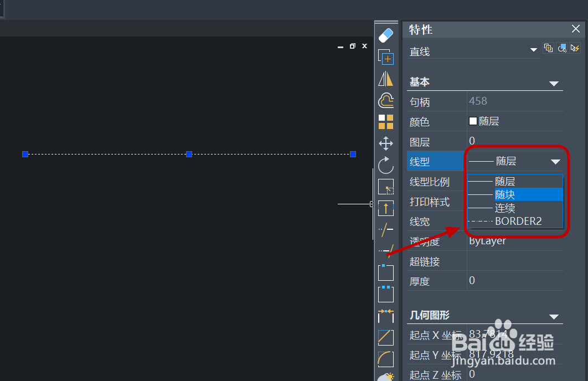This screenshot has height=381, width=588.
Task: Select the Copy objects tool
Action: click(386, 57)
